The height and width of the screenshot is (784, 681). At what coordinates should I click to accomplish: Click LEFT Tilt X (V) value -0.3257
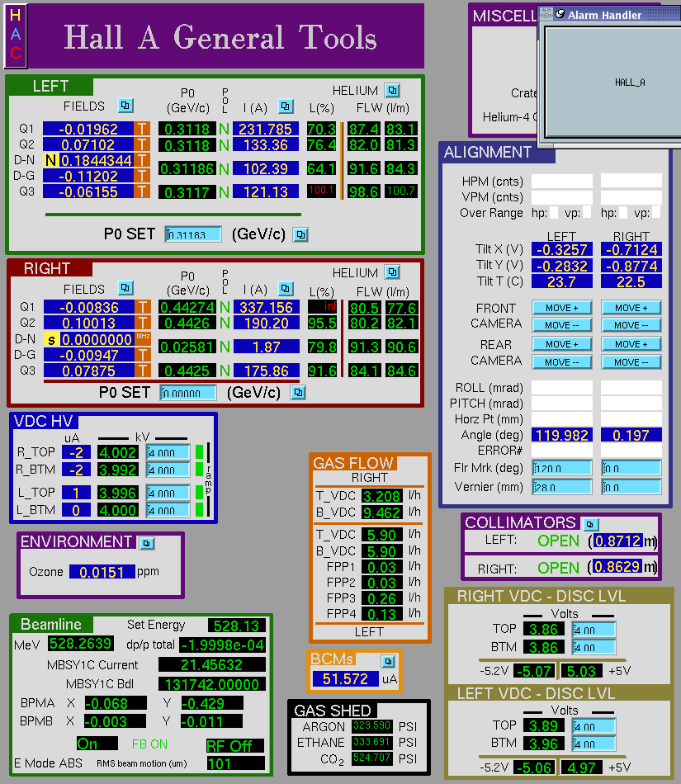(562, 249)
